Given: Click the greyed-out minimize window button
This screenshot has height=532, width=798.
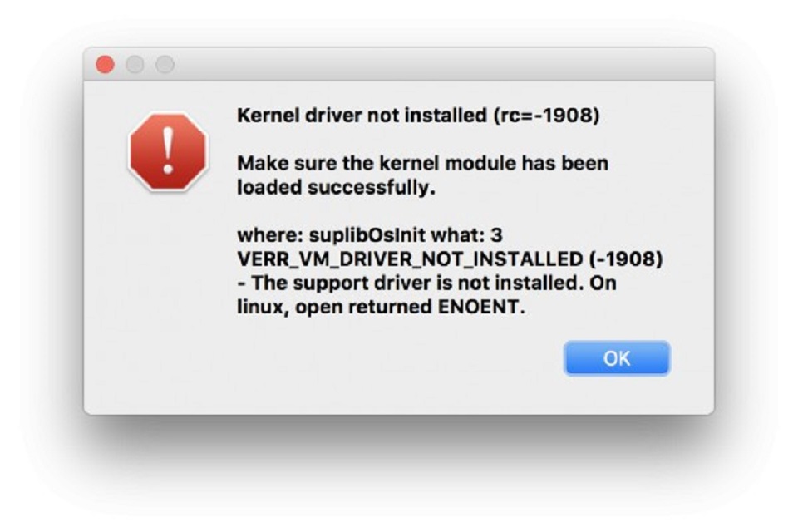Looking at the screenshot, I should coord(135,65).
